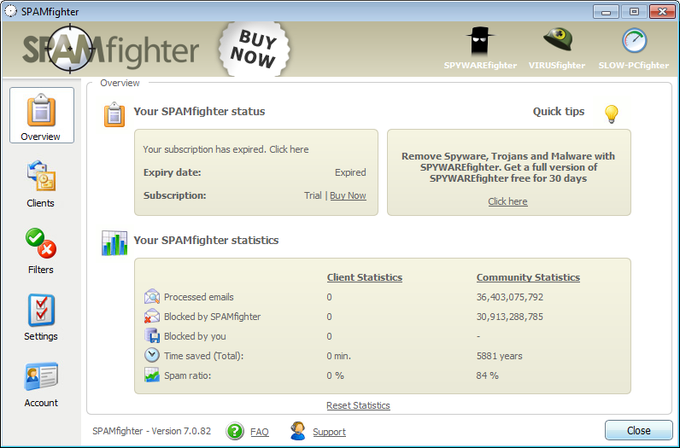Click the 'Remove Spyware, Trojans and Malware' tip text
This screenshot has width=680, height=448.
point(508,167)
